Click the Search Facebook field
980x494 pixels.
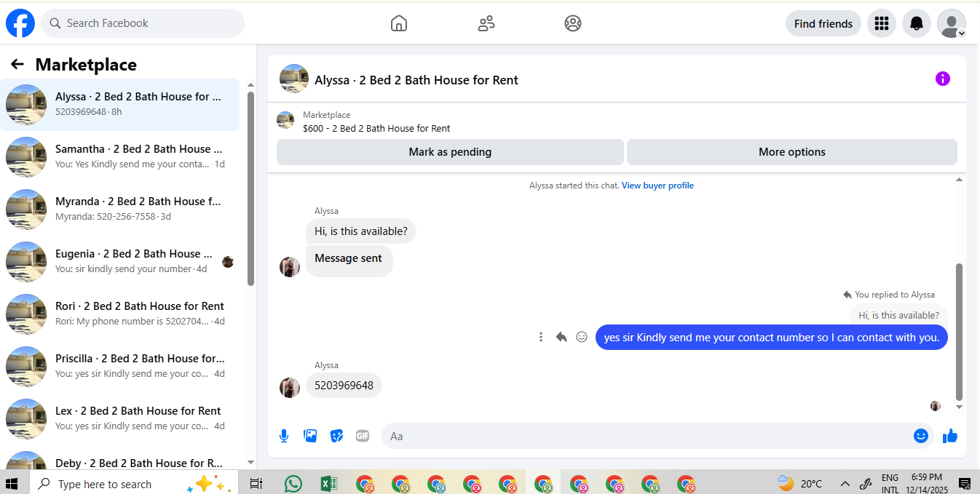[143, 23]
